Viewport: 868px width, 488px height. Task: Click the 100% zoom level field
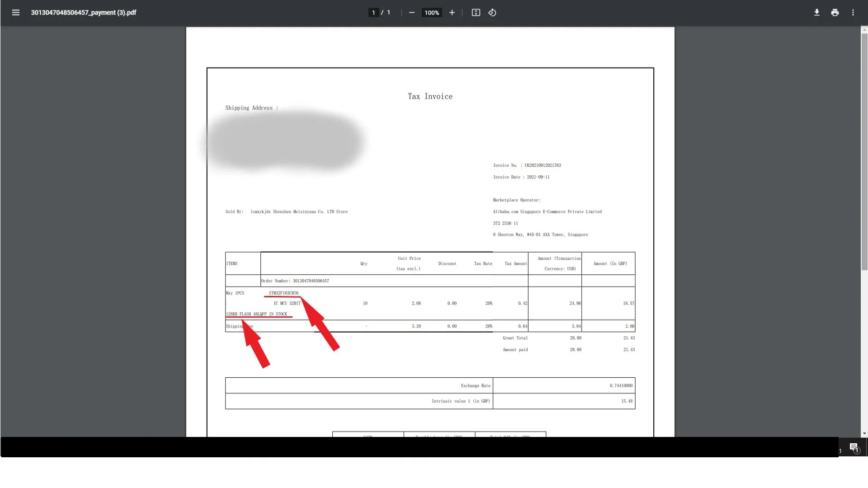coord(431,13)
